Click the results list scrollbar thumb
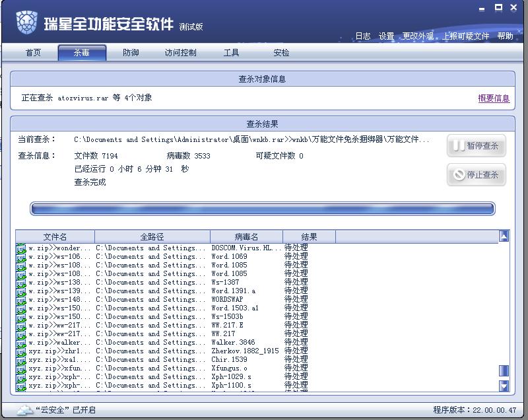This screenshot has height=420, width=528. coord(504,370)
